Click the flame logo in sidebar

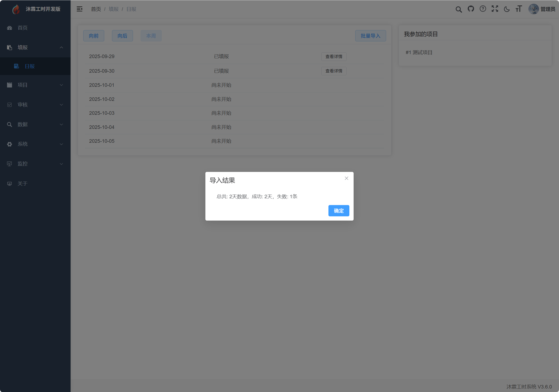click(16, 9)
